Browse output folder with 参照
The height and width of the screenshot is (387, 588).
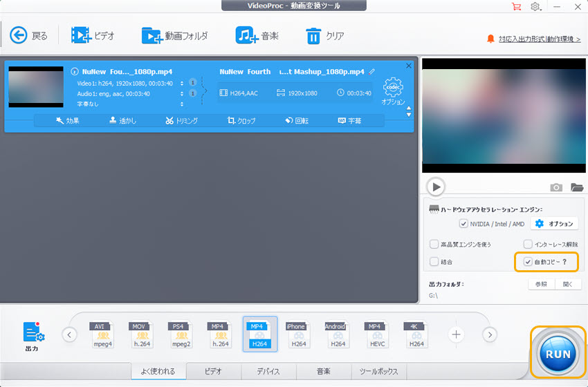[541, 284]
